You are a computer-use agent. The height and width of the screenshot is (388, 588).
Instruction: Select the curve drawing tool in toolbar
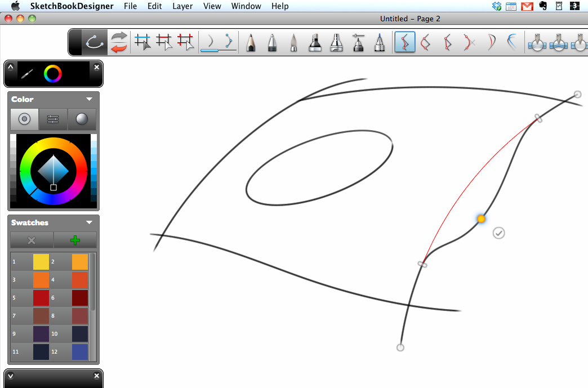pos(93,42)
